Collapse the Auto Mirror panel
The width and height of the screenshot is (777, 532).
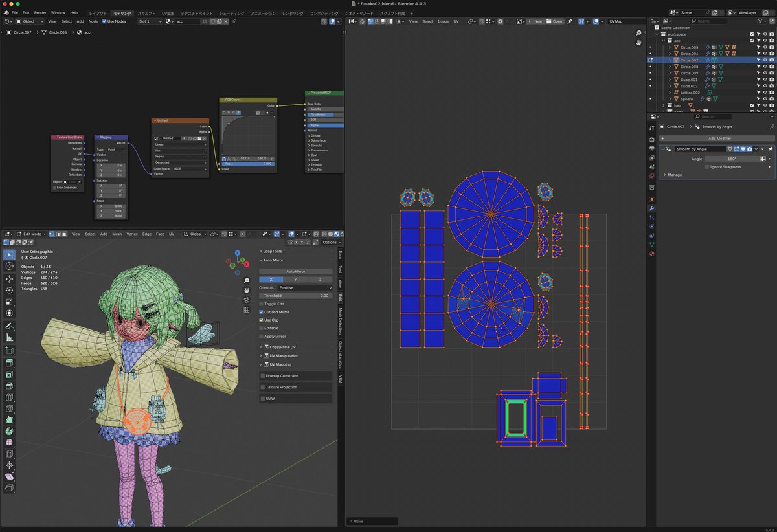(261, 260)
